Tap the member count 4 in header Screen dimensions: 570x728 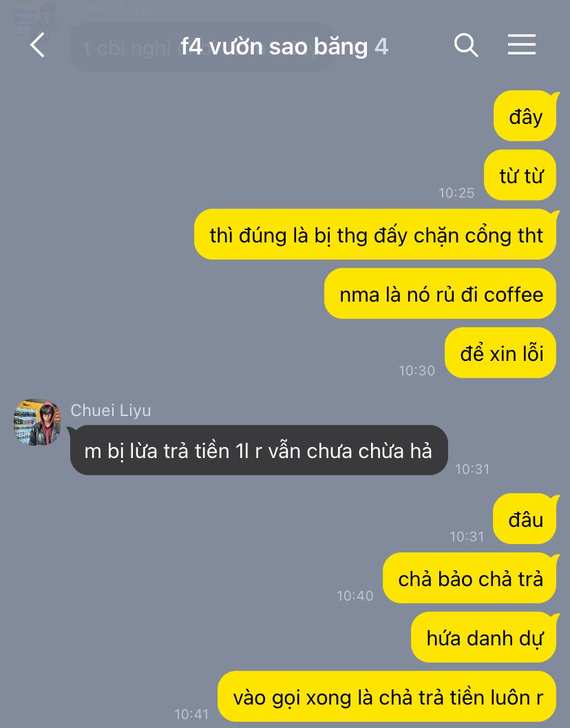[381, 46]
